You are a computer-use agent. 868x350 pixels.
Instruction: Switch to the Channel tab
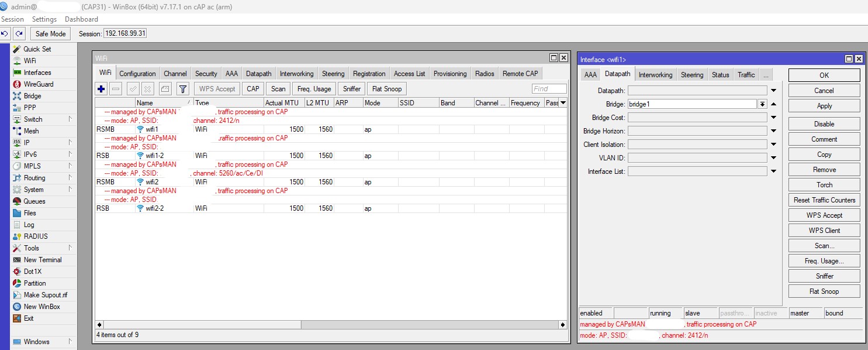[x=175, y=74]
